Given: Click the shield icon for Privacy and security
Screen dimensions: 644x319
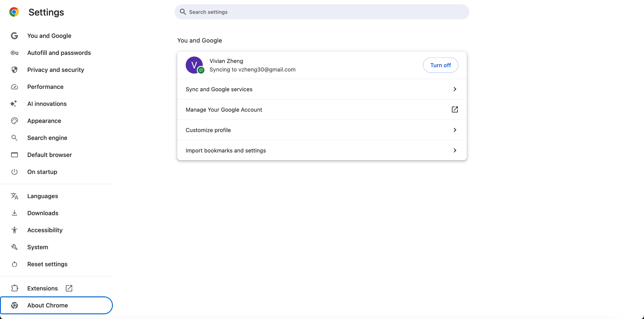Looking at the screenshot, I should pyautogui.click(x=14, y=70).
